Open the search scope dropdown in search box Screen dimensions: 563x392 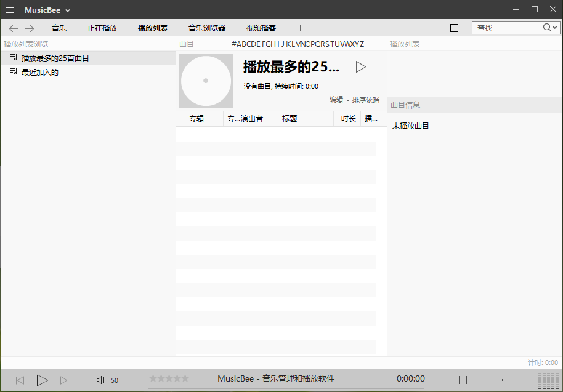pos(554,28)
